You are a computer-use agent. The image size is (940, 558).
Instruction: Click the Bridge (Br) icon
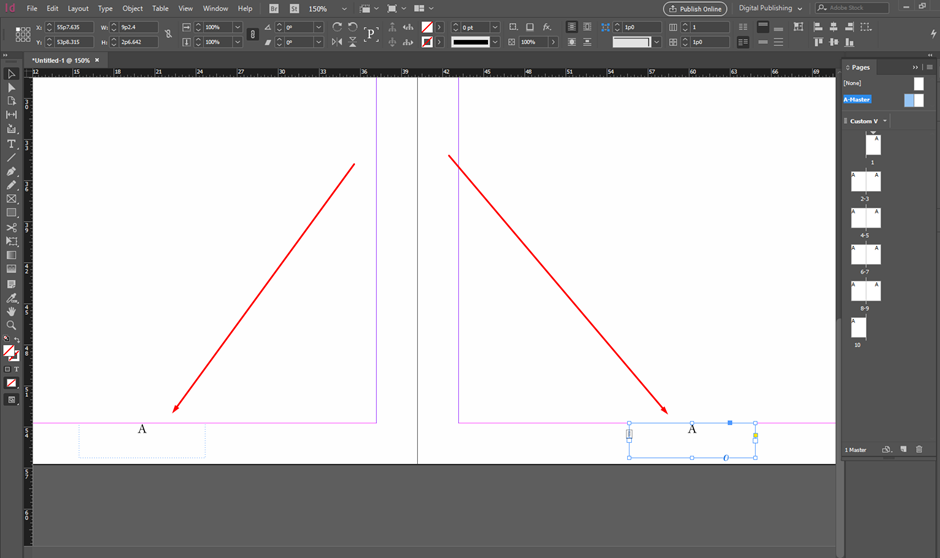tap(274, 8)
